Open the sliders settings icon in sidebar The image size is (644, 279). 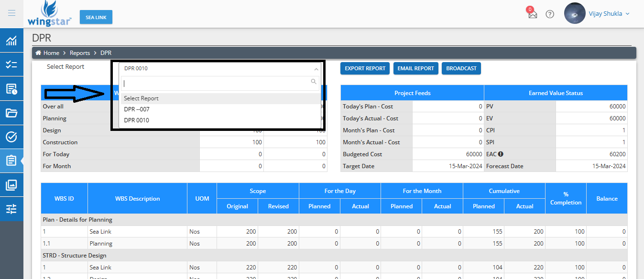(x=11, y=209)
